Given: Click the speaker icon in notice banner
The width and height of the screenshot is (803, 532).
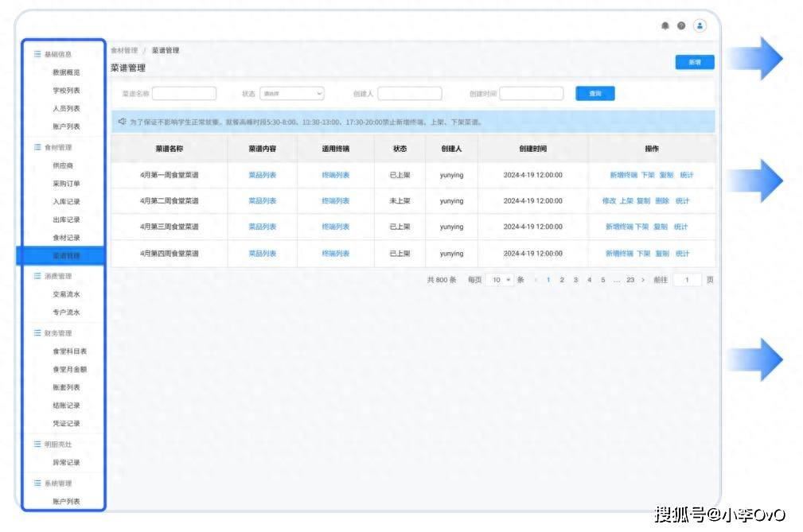Looking at the screenshot, I should tap(122, 122).
